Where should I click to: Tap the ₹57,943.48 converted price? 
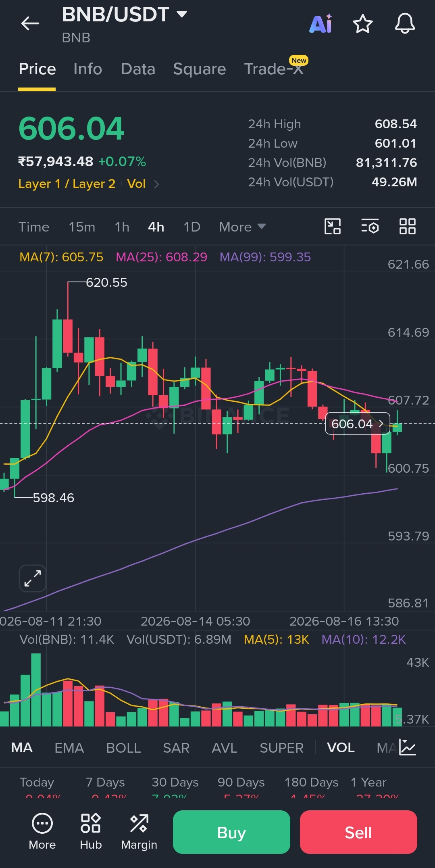click(56, 162)
